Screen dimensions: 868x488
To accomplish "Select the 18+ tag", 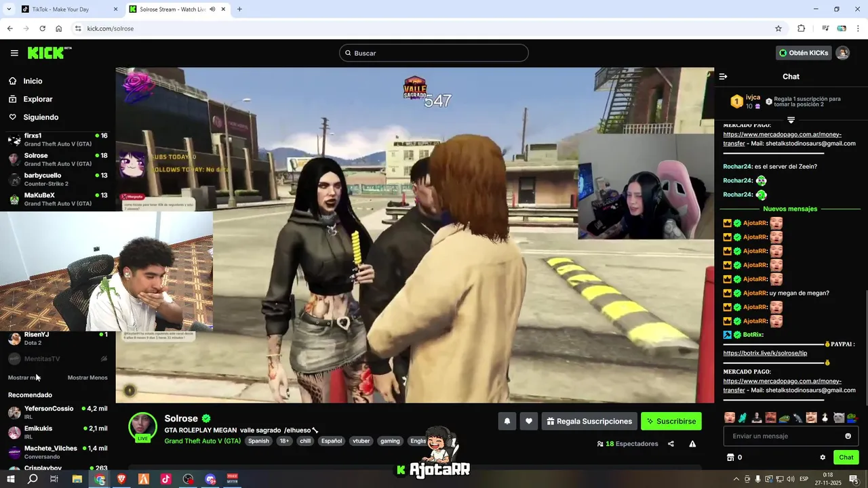I will [284, 441].
